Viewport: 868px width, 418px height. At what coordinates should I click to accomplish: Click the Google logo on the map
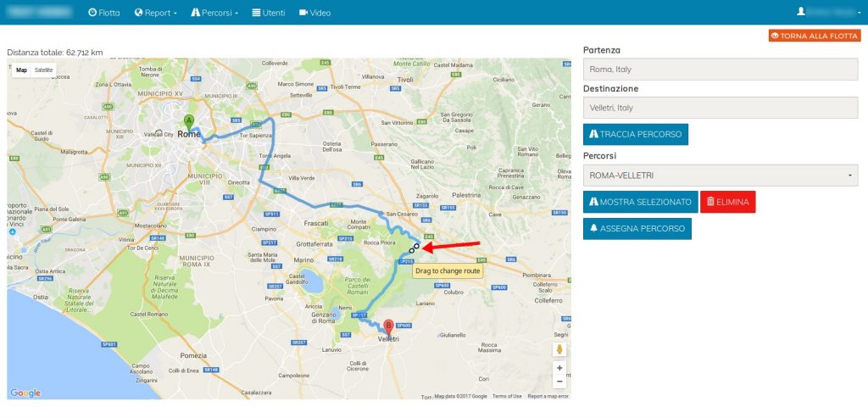25,393
